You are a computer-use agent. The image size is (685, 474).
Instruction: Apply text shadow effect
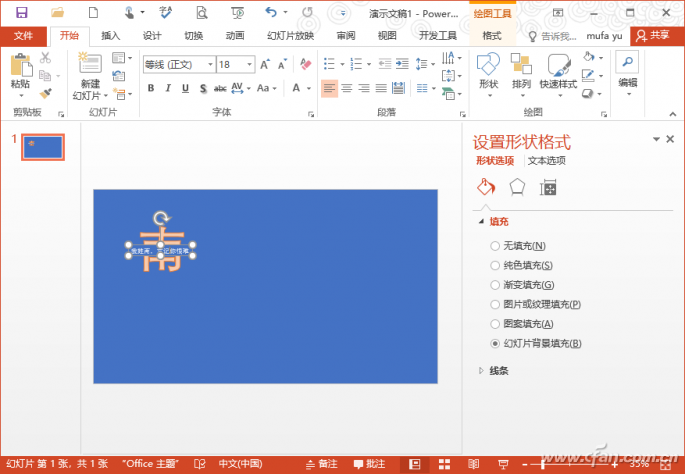click(203, 88)
